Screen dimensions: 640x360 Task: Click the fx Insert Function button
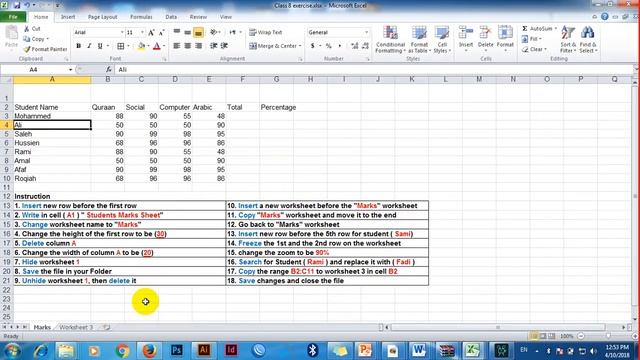click(x=109, y=69)
